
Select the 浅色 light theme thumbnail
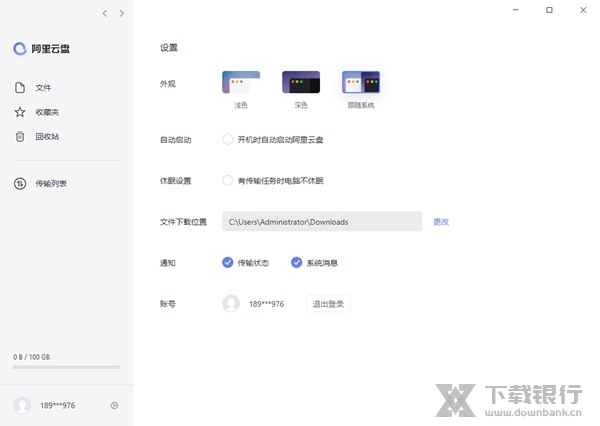coord(241,82)
